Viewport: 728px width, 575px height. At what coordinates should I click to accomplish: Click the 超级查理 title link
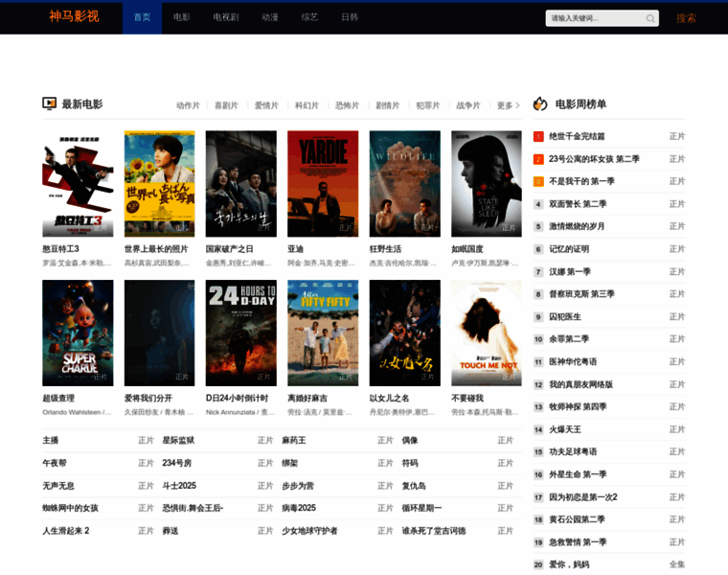[58, 398]
